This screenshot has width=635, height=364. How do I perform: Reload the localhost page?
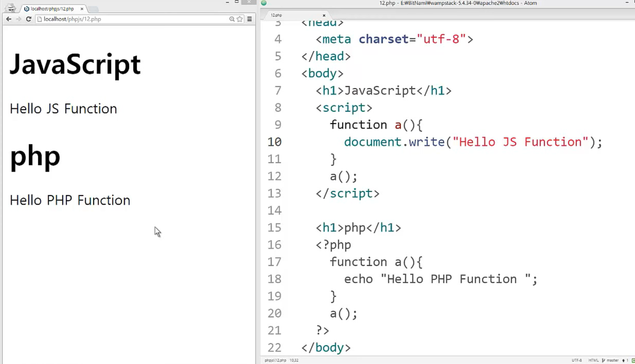pyautogui.click(x=28, y=19)
